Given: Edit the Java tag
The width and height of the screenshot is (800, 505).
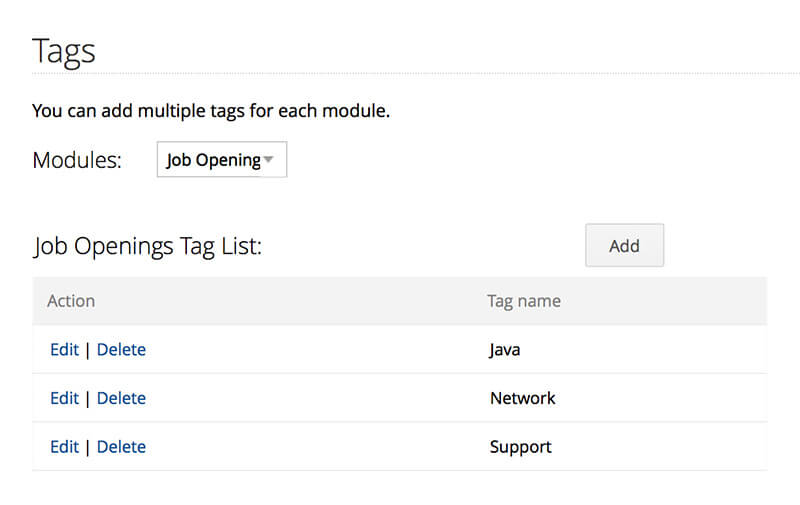Looking at the screenshot, I should (64, 349).
